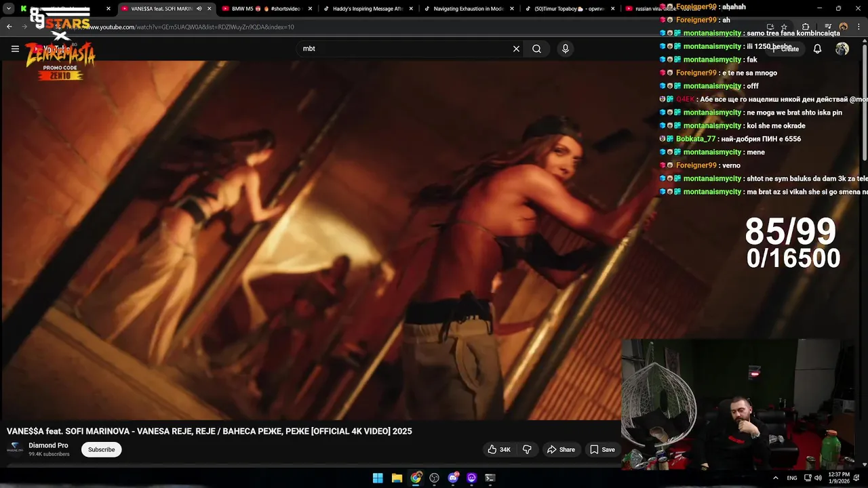868x488 pixels.
Task: Open the Chrome profile avatar
Action: tap(843, 27)
